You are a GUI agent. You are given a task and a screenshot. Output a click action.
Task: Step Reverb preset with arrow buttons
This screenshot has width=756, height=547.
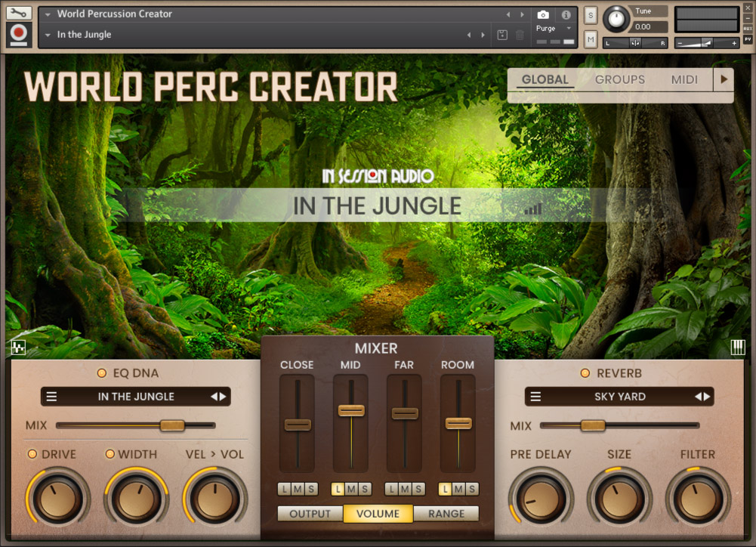[x=702, y=397]
